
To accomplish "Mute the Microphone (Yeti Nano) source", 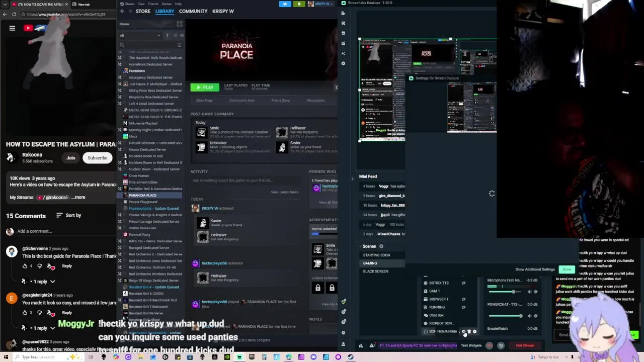I will coord(529,292).
